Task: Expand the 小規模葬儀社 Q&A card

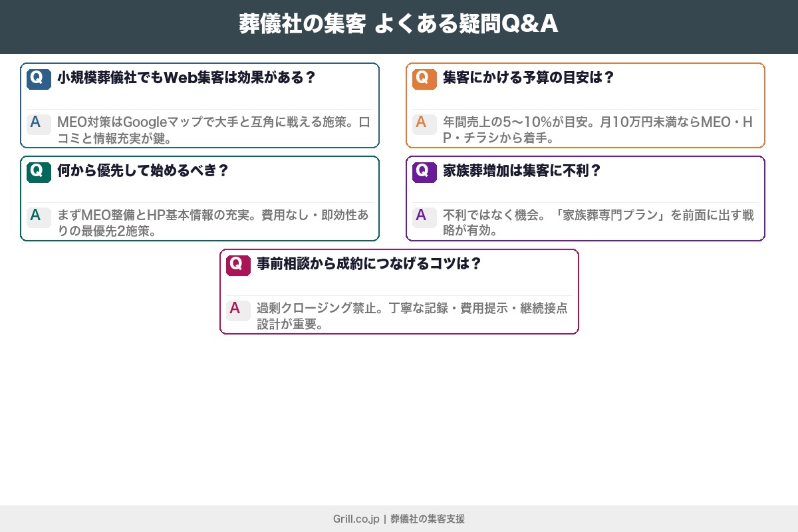Action: click(199, 105)
